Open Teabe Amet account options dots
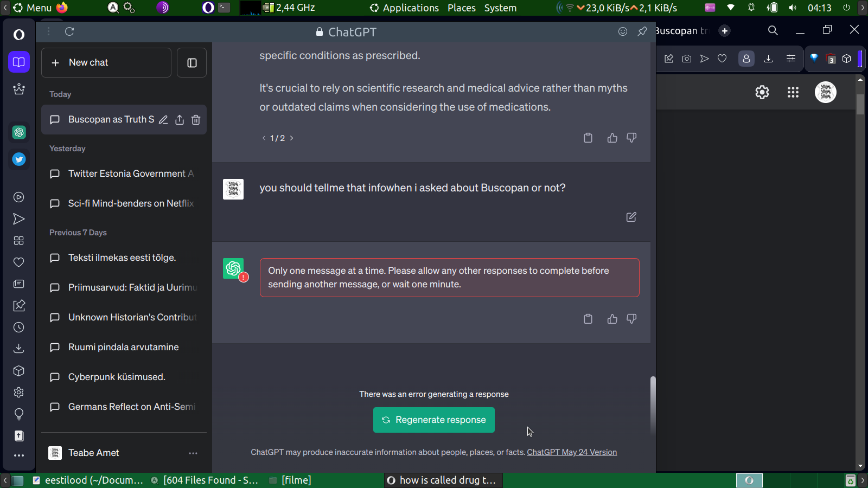 coord(193,453)
